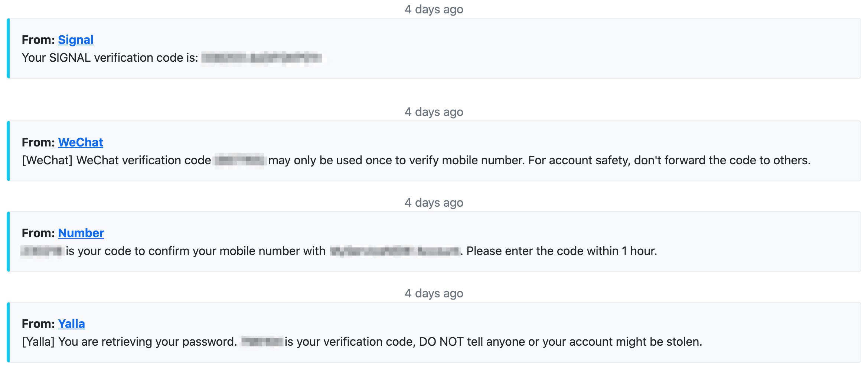Click the blurred service name in Number message

(x=395, y=251)
